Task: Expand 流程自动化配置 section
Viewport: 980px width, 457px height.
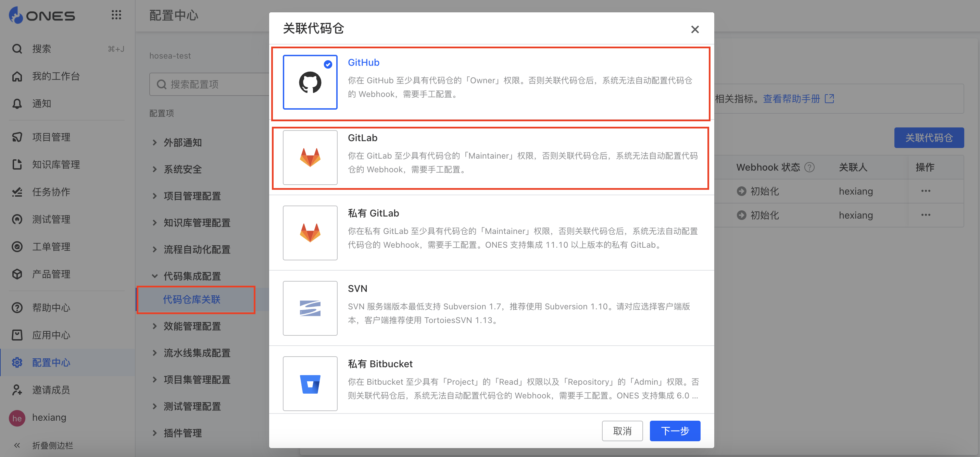Action: (154, 249)
